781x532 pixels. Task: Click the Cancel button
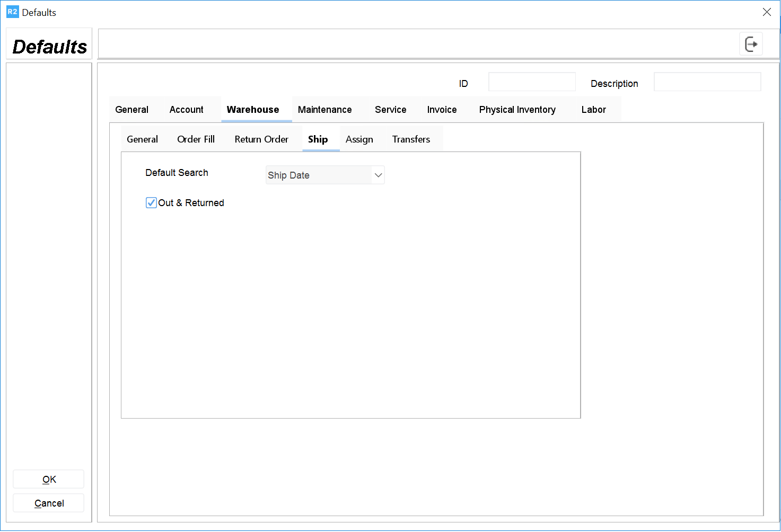[49, 503]
